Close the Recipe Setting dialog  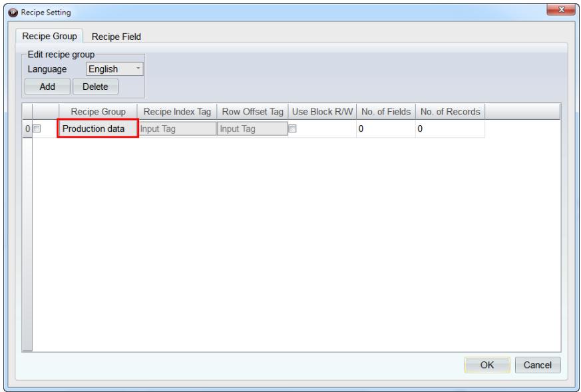click(x=561, y=9)
